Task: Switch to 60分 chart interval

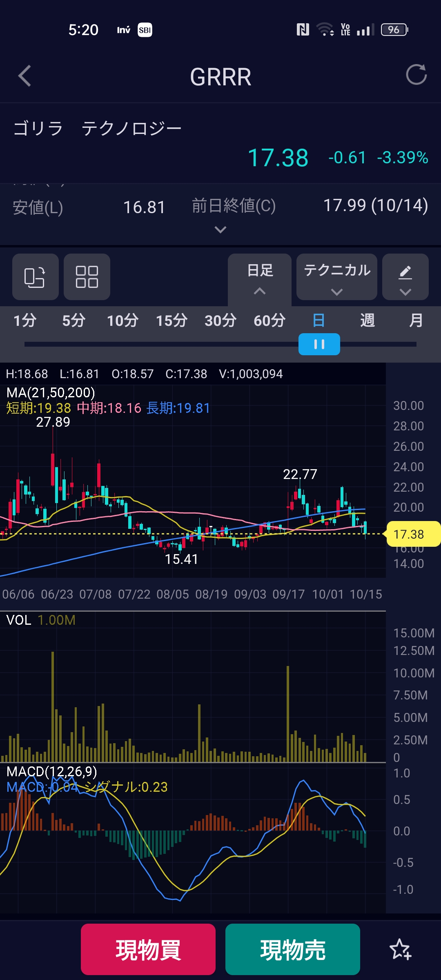Action: [x=269, y=321]
